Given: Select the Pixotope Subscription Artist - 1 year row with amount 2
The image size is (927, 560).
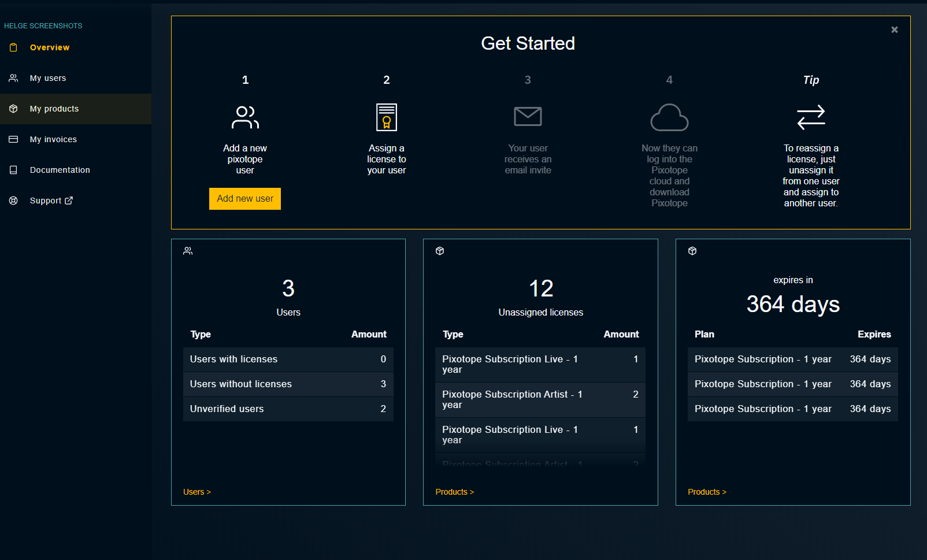Looking at the screenshot, I should pos(540,400).
